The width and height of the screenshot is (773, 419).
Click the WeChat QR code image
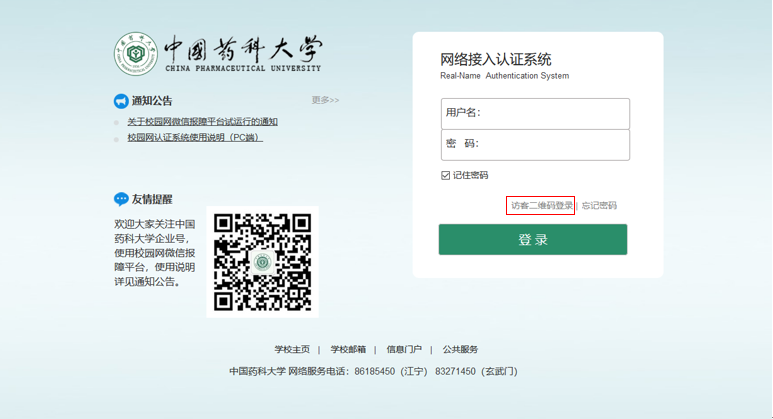point(262,261)
